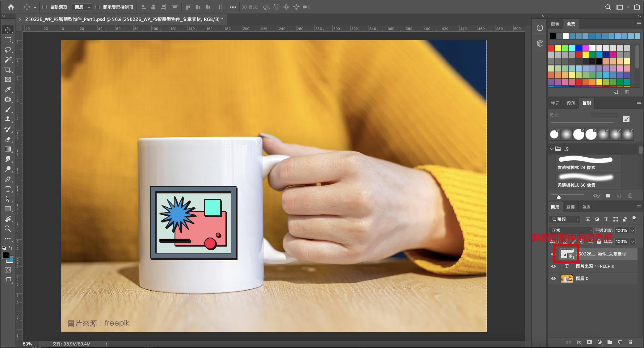Select the Eyedropper tool
The height and width of the screenshot is (348, 644).
click(x=8, y=89)
